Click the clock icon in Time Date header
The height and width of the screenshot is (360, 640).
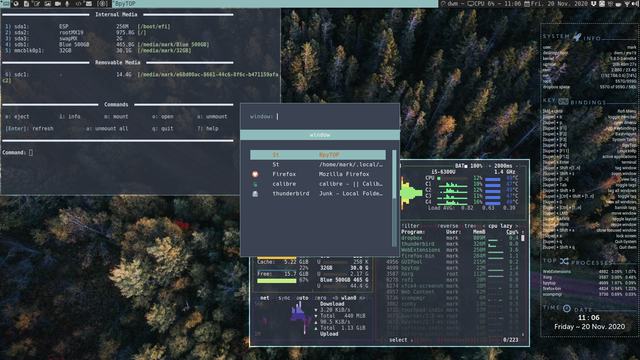click(567, 309)
